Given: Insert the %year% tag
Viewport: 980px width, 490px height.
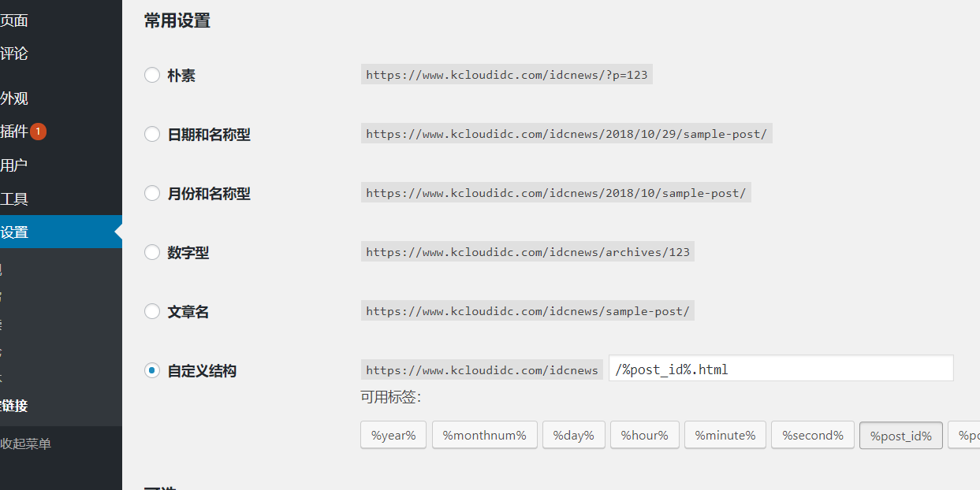Looking at the screenshot, I should coord(393,435).
